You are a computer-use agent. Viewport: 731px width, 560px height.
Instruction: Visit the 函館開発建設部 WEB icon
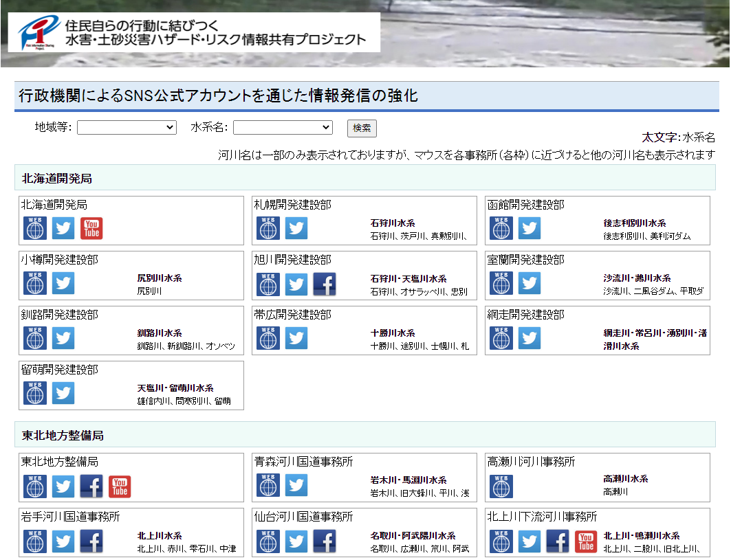click(x=501, y=228)
